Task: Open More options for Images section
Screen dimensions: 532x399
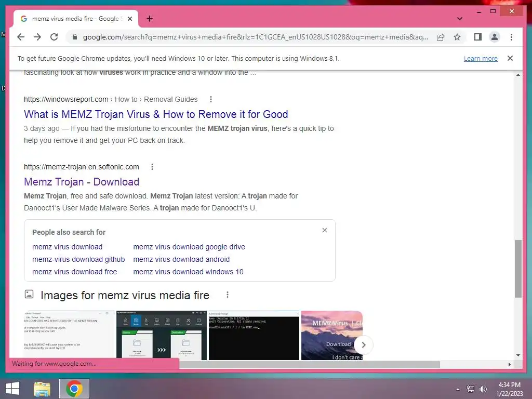Action: tap(228, 295)
